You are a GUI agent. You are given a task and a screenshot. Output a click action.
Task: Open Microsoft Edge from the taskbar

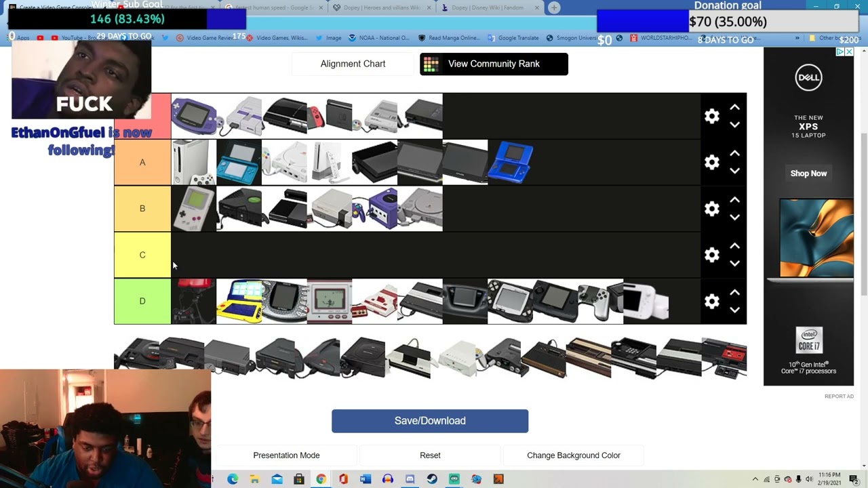click(x=233, y=479)
